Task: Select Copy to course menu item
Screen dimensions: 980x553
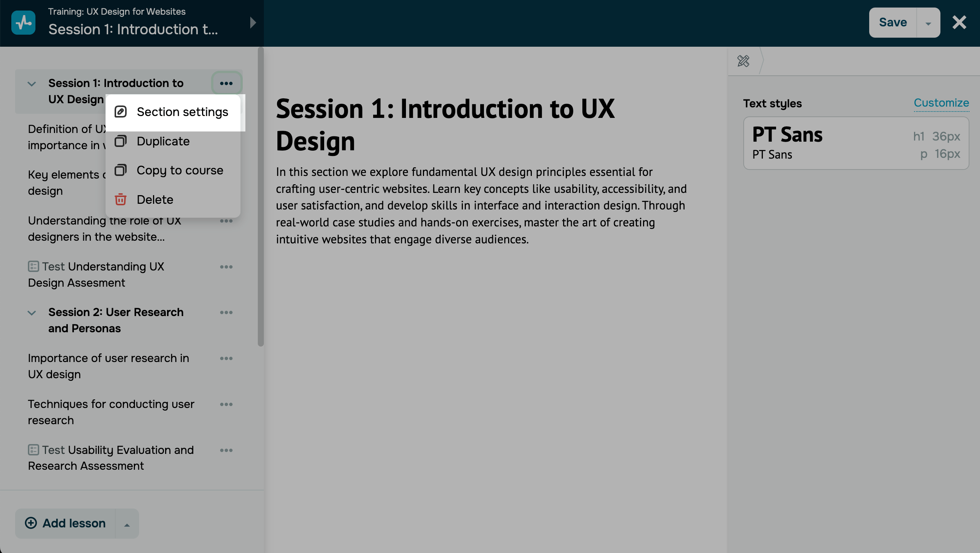Action: click(x=179, y=170)
